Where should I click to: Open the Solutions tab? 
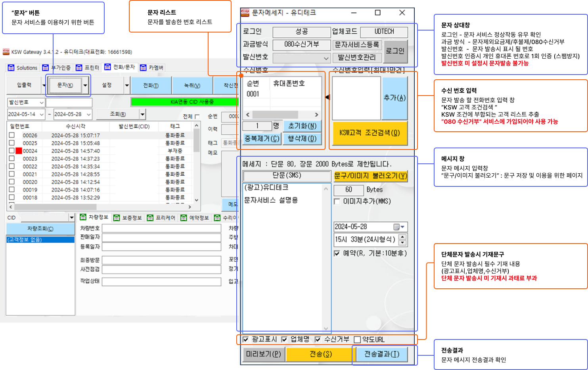(x=23, y=68)
